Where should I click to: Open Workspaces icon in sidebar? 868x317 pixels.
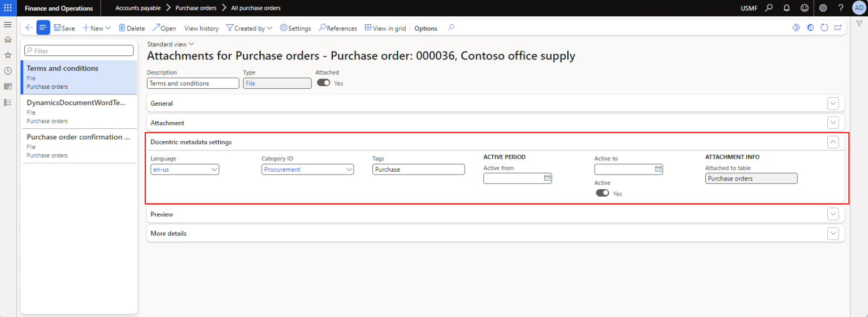(8, 86)
